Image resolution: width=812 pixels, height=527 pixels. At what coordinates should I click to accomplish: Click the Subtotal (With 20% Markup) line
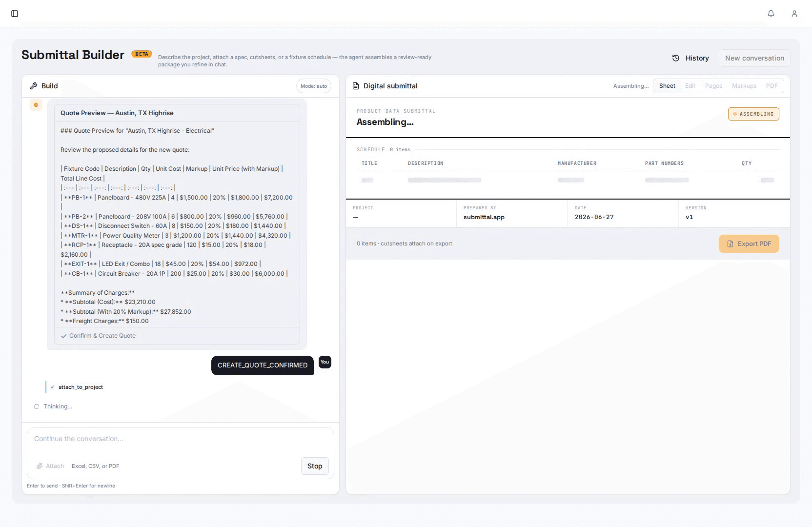tap(126, 312)
